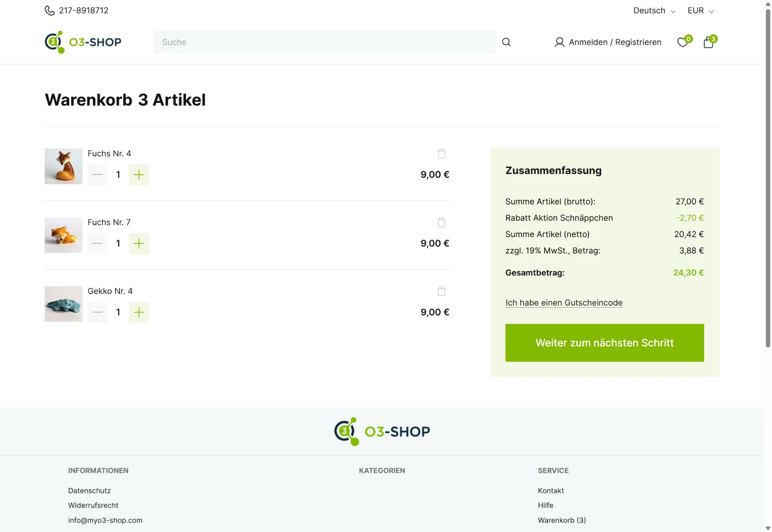Remove Fuchs Nr. 7 via trash icon
The image size is (772, 532).
click(442, 222)
